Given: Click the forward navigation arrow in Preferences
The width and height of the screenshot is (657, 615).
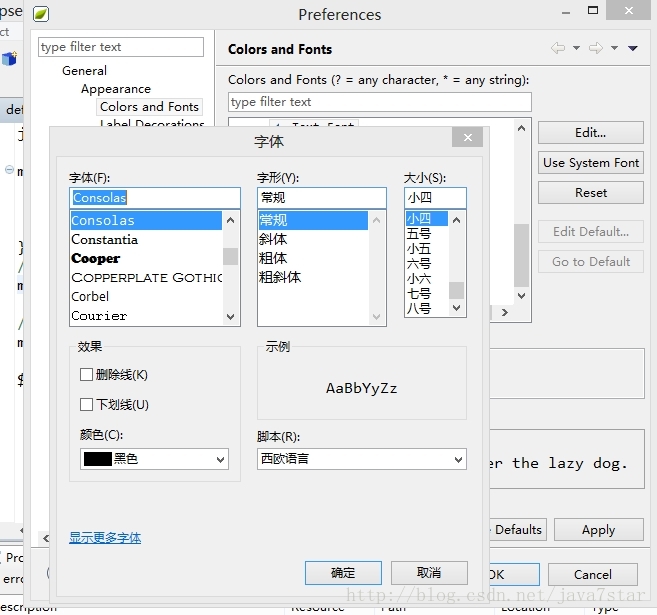Looking at the screenshot, I should click(x=595, y=48).
